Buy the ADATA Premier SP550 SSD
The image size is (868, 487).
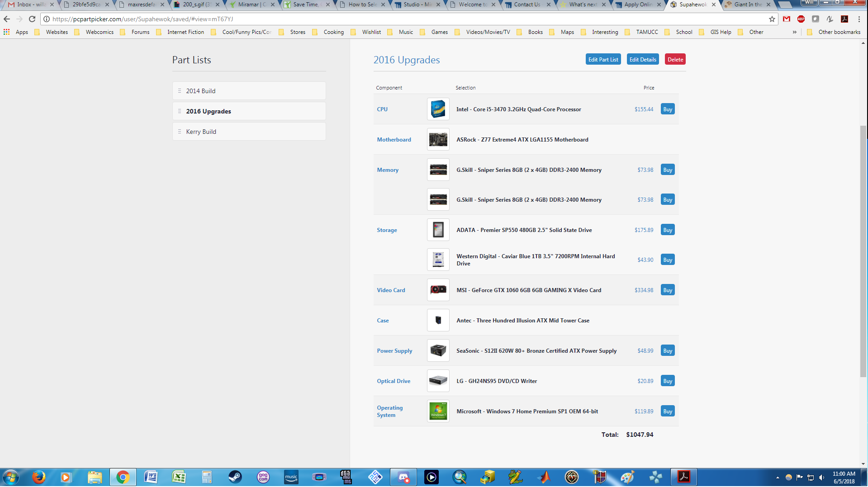pyautogui.click(x=668, y=230)
